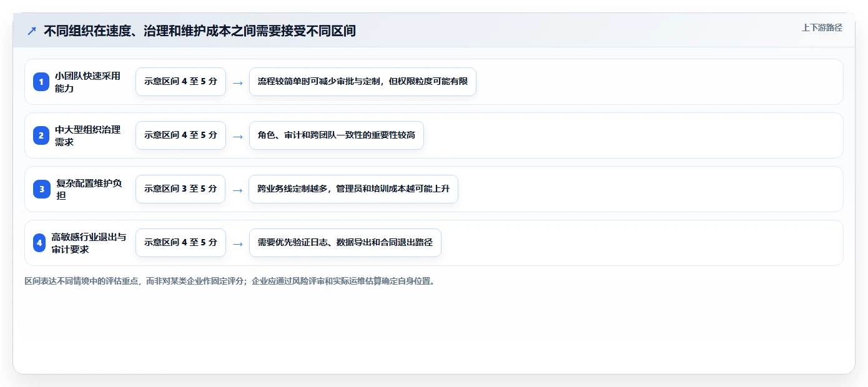The image size is (868, 387).
Task: Click the 示意区间 4 至 5 分 chip in the 小团队 row
Action: click(180, 82)
